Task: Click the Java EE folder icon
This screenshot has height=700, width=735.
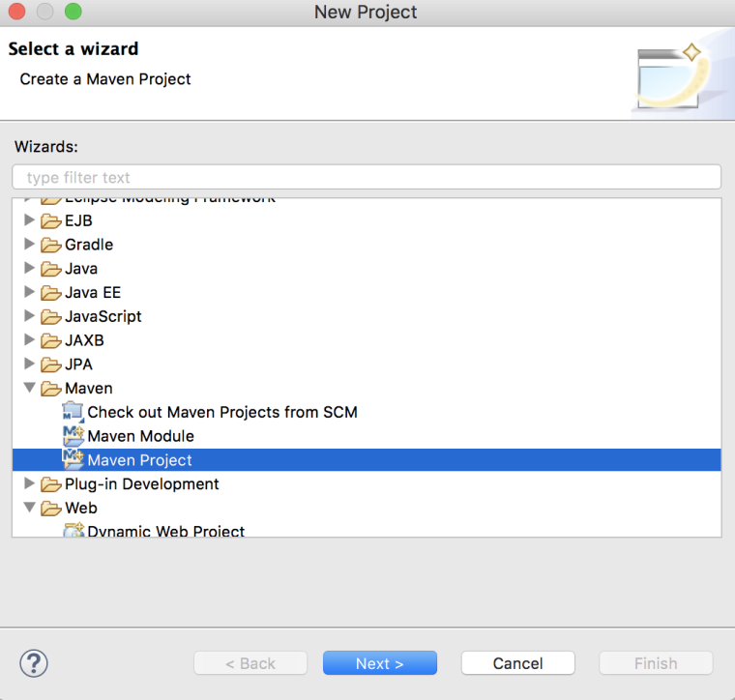Action: click(x=50, y=292)
